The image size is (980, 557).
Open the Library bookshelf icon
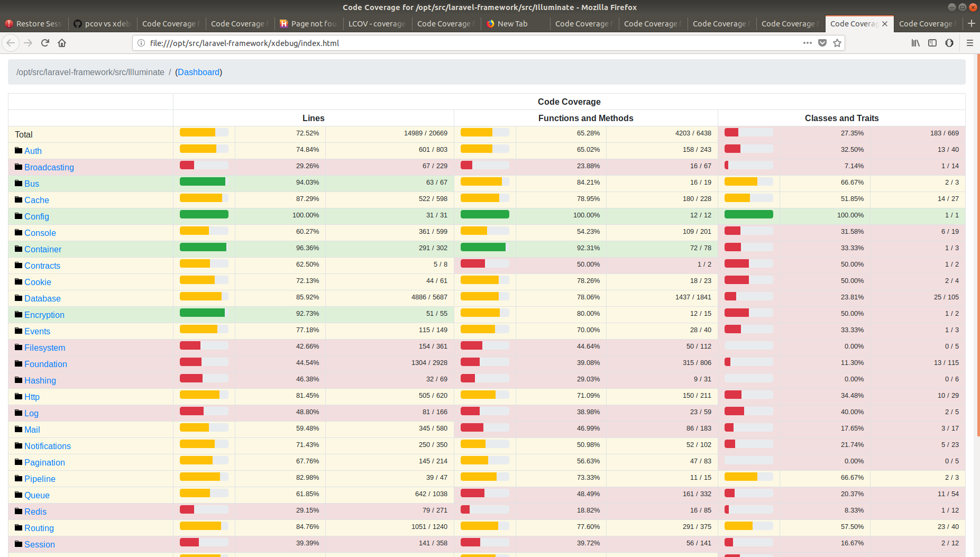tap(915, 43)
